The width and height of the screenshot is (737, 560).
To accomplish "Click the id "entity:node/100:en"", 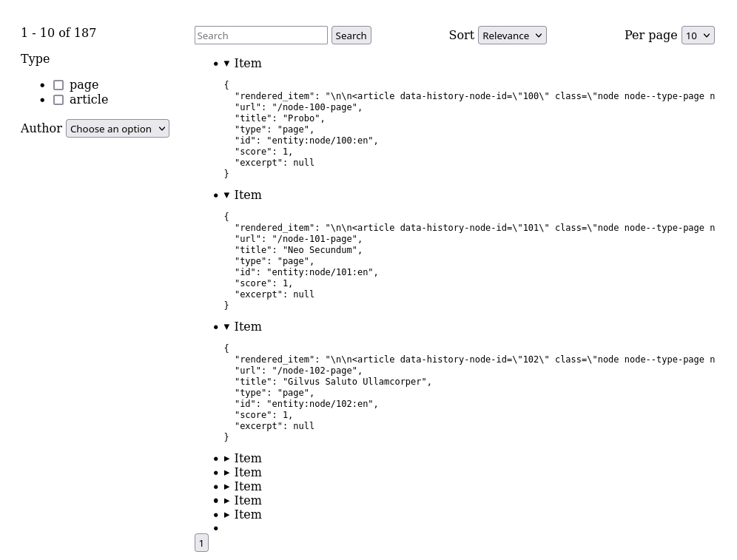I will click(322, 141).
